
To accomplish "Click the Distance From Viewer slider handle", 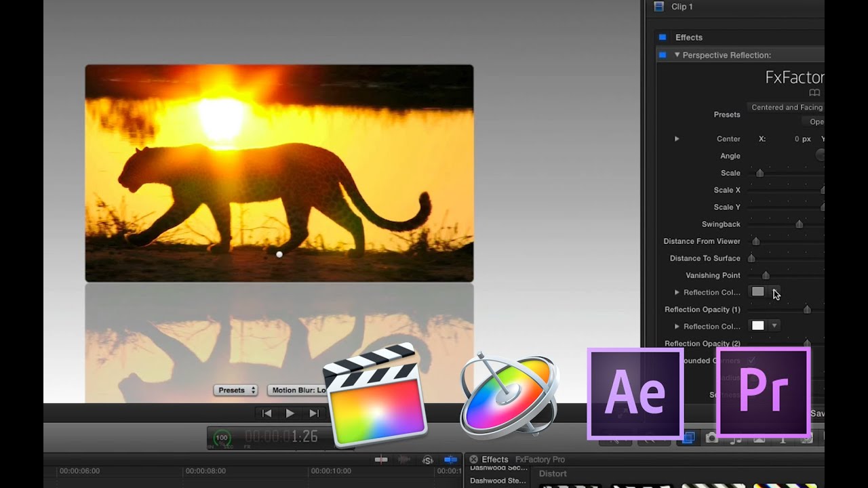I will tap(756, 241).
